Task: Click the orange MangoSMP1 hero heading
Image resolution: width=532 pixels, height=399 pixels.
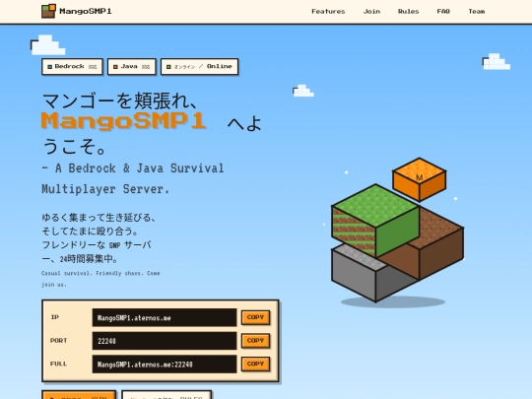Action: coord(124,121)
